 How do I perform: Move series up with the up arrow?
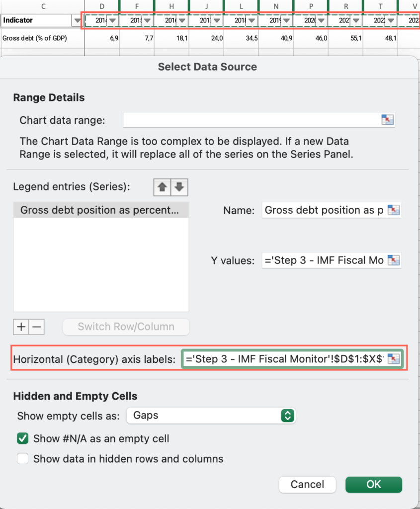162,187
